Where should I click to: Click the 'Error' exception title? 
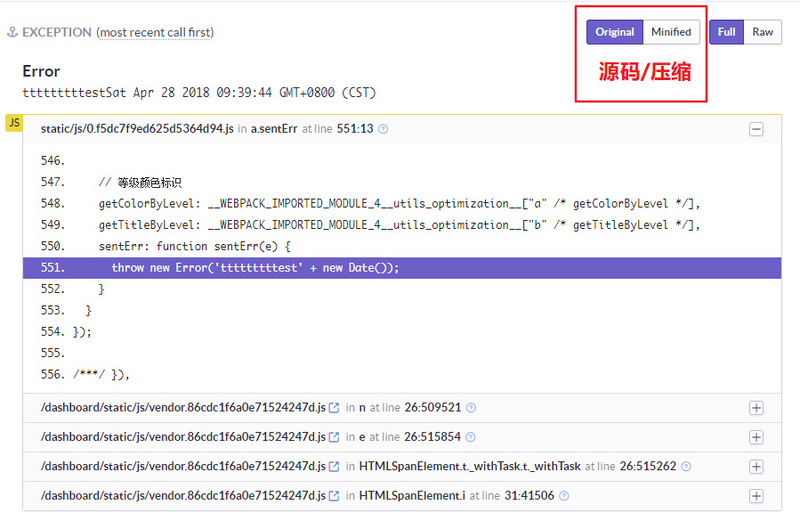(41, 71)
